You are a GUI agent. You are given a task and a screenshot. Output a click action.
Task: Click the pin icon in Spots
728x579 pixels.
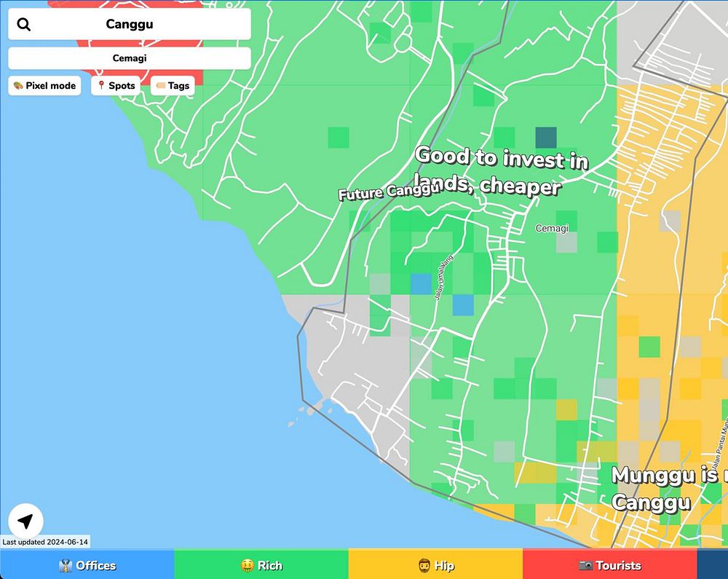[x=100, y=85]
